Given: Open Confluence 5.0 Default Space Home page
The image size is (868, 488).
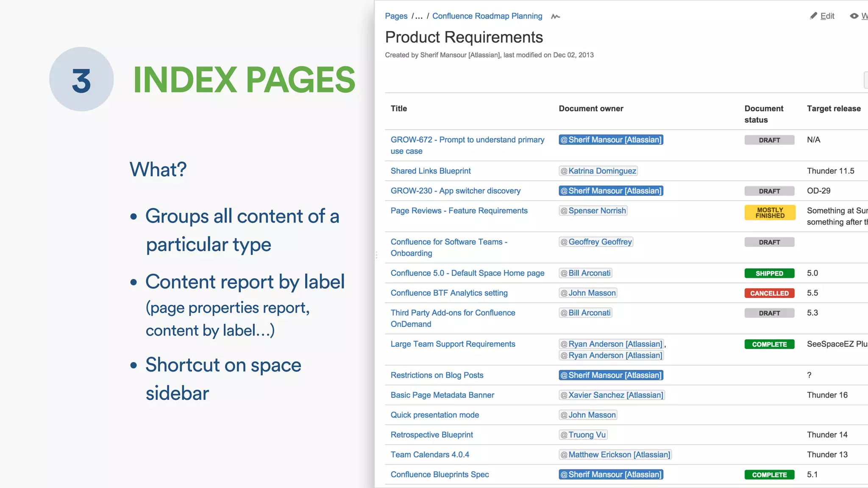Looking at the screenshot, I should [x=467, y=273].
